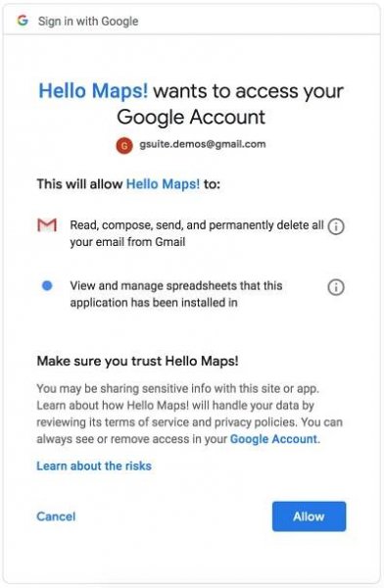This screenshot has height=588, width=384.
Task: Open info icon for spreadsheets permission
Action: click(x=336, y=287)
